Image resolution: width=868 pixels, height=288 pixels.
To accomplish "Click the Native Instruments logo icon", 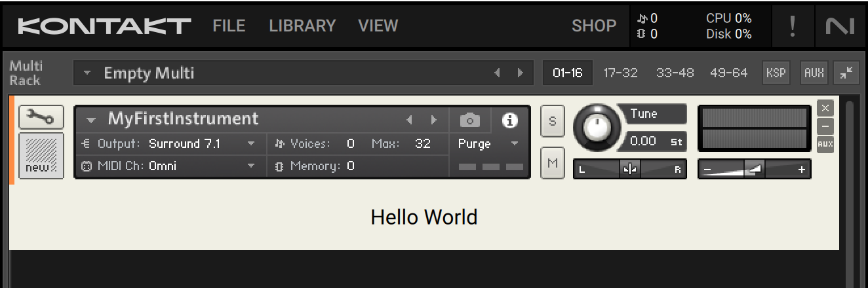I will (x=839, y=26).
